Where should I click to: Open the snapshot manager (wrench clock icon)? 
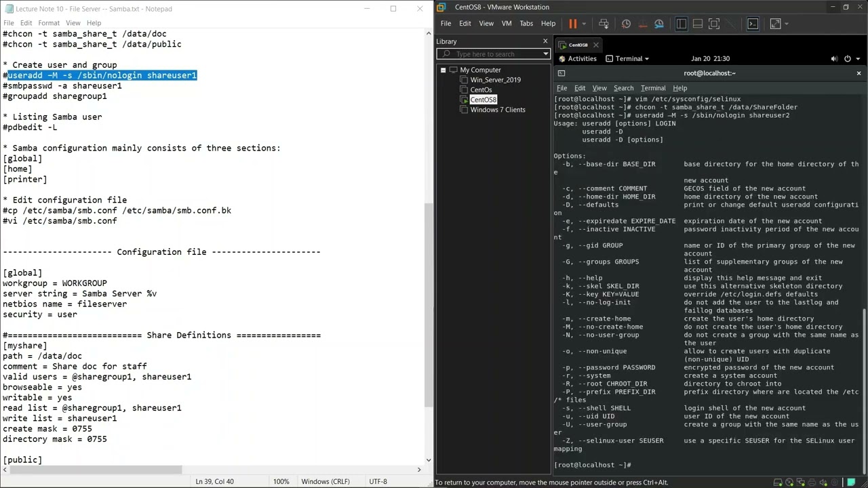click(x=658, y=24)
